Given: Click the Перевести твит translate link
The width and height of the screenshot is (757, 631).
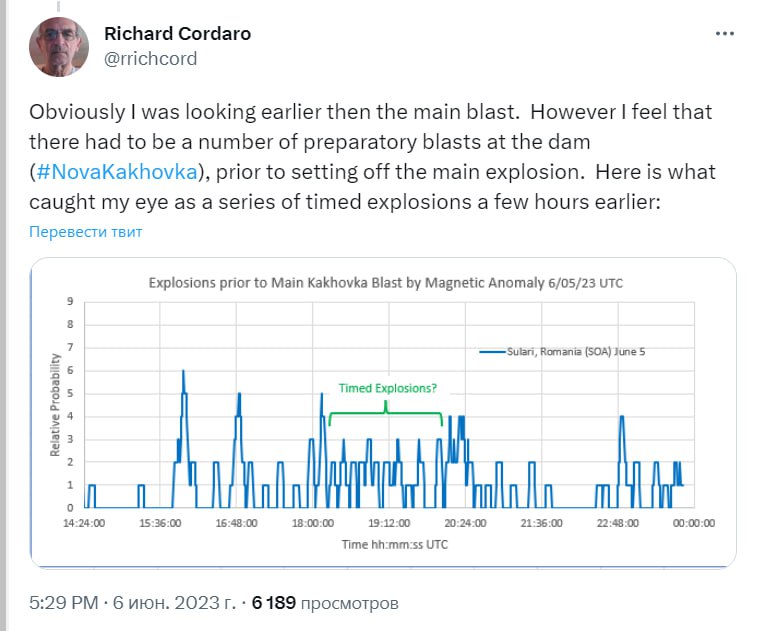Looking at the screenshot, I should tap(86, 232).
